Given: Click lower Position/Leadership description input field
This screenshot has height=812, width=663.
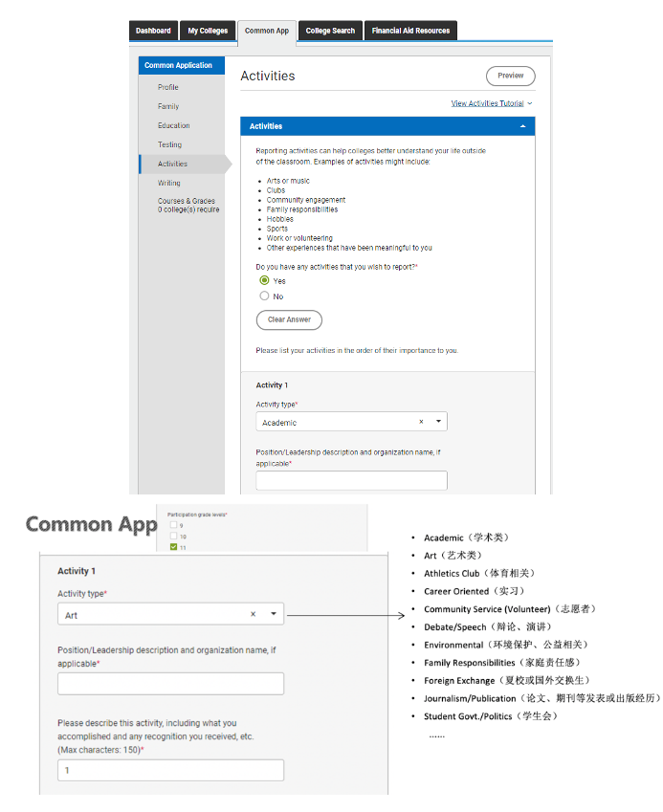Looking at the screenshot, I should [x=170, y=684].
